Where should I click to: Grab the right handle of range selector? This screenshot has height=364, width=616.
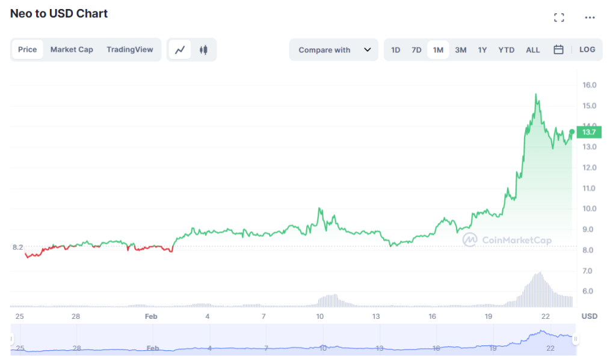pos(575,339)
